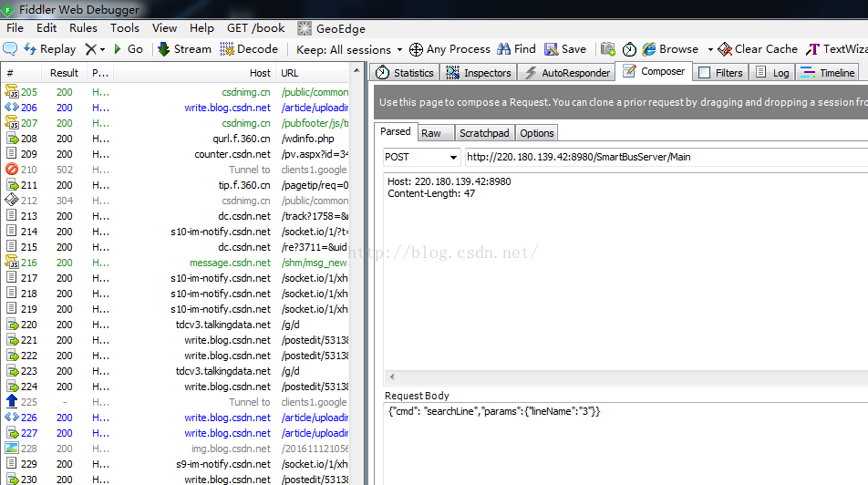
Task: Click the request headers text area
Action: pos(625,272)
